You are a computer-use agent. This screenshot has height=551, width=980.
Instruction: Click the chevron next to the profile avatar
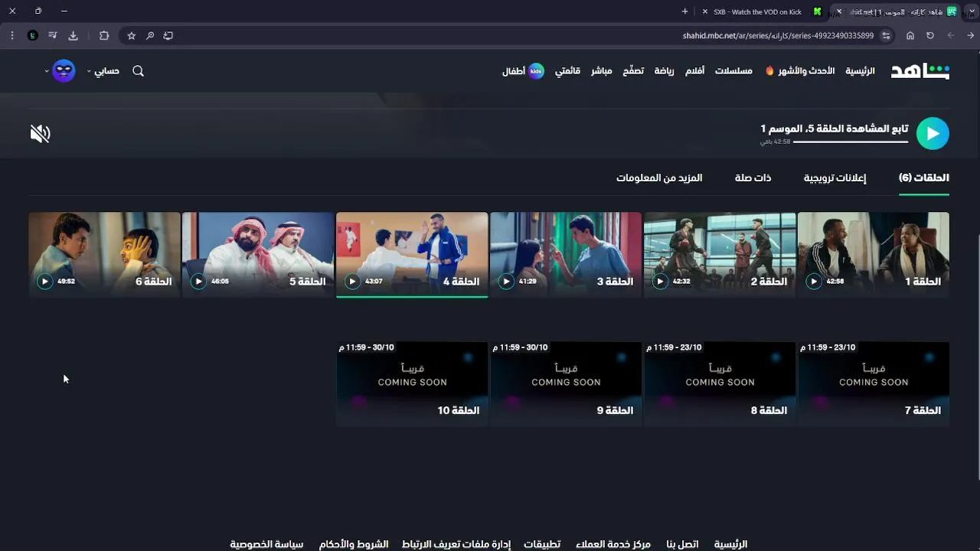(47, 71)
